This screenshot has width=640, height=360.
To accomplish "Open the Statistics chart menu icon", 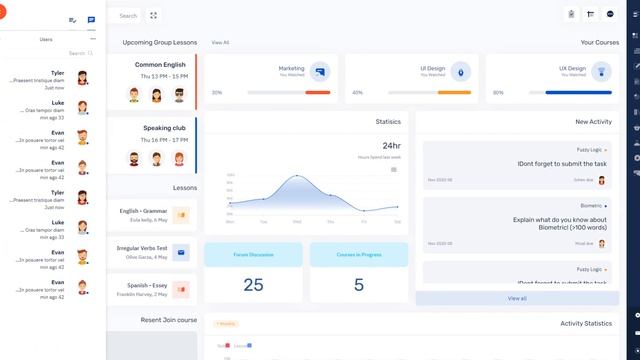I will tap(393, 169).
